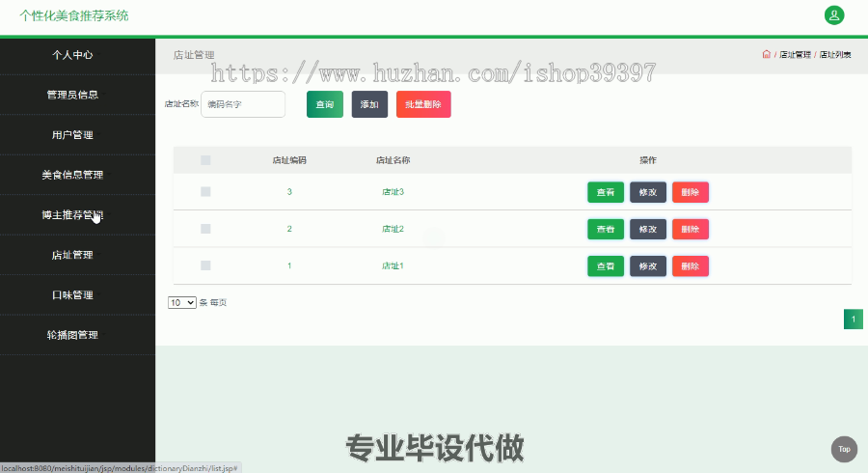Screen dimensions: 868x473
Task: Click 删除 button for 店址3
Action: [x=691, y=192]
